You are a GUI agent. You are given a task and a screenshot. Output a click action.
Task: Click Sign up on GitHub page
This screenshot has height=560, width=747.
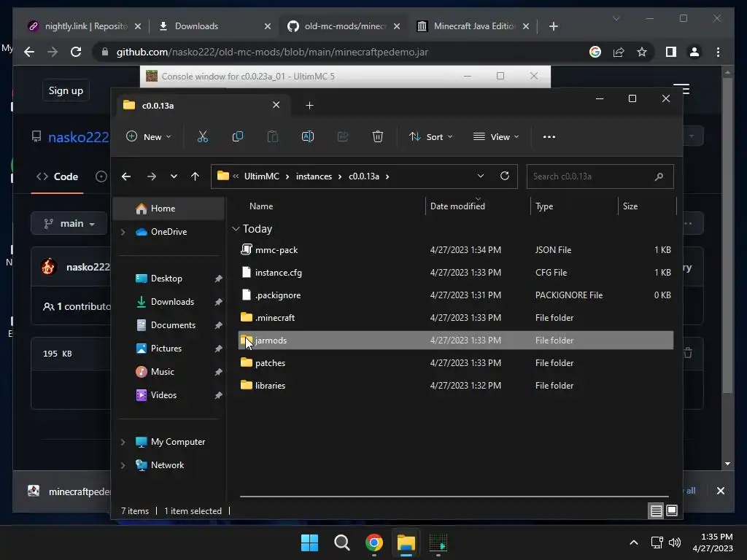(x=66, y=90)
